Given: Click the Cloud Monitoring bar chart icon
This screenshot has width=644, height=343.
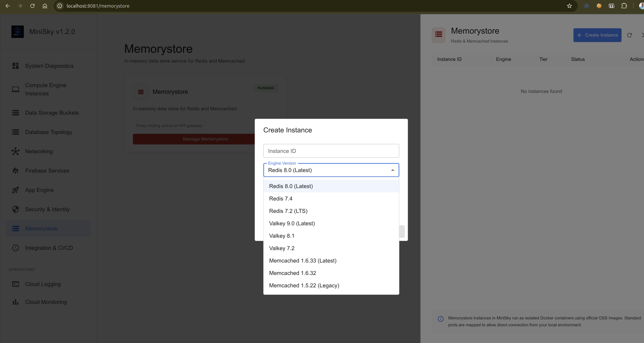Looking at the screenshot, I should [16, 302].
